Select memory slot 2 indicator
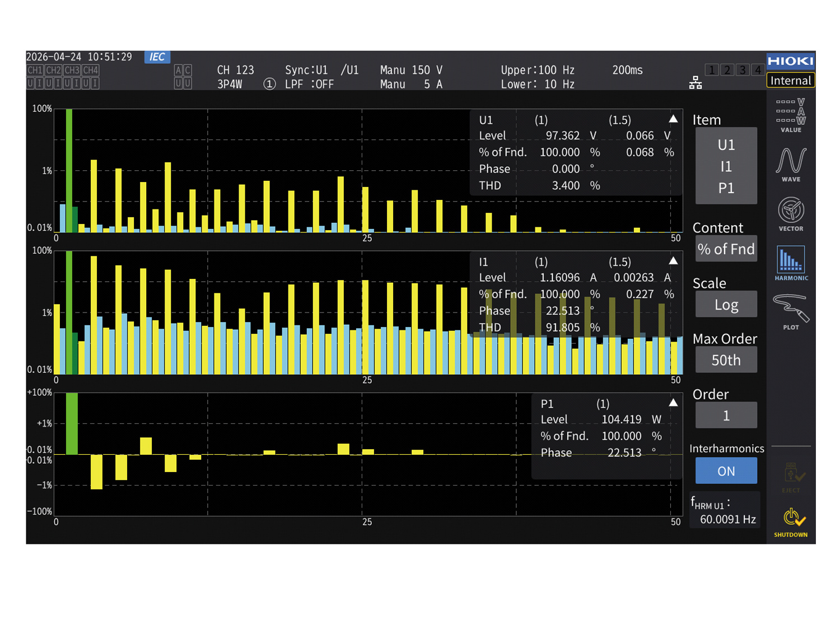840x630 pixels. tap(727, 70)
